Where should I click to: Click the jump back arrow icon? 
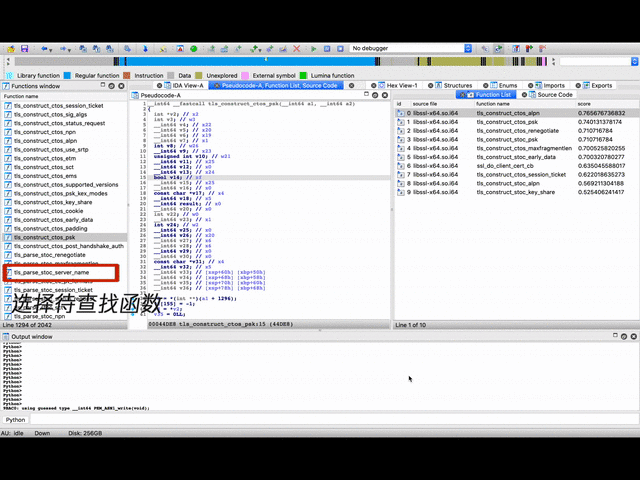tap(45, 48)
